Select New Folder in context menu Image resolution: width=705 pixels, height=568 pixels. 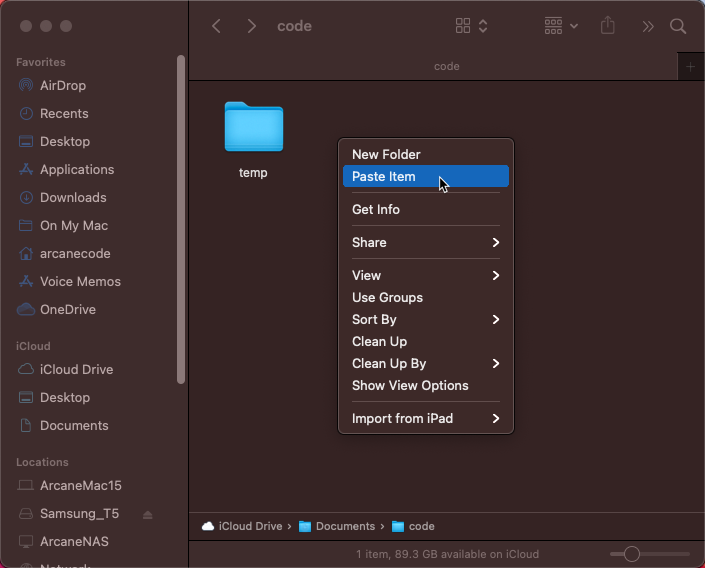tap(386, 154)
